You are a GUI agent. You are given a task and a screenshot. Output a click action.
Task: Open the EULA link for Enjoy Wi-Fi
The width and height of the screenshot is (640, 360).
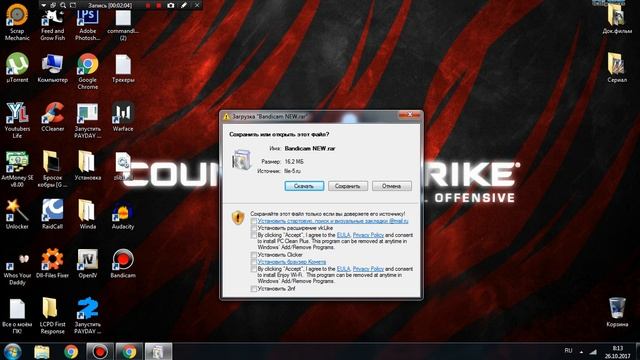point(343,269)
